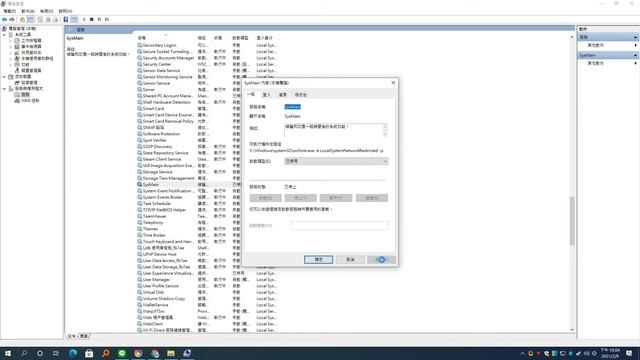640x360 pixels.
Task: Click the Up one level folder icon
Action: tap(22, 19)
